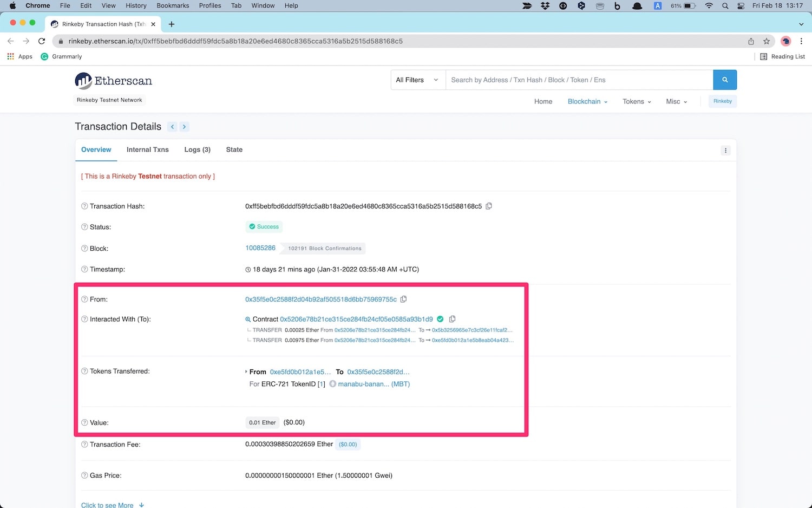
Task: Open Chrome profile avatar
Action: pos(786,41)
